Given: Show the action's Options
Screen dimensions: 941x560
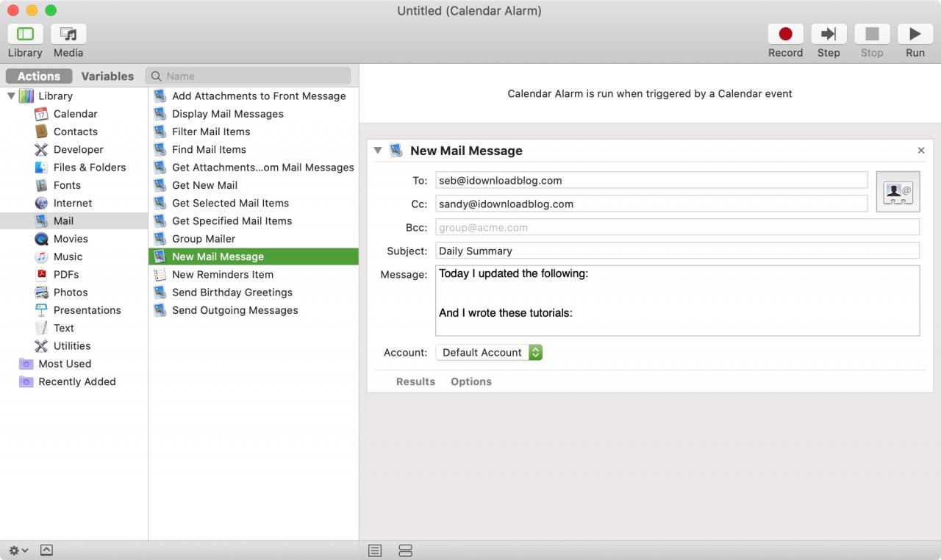Looking at the screenshot, I should pos(471,381).
